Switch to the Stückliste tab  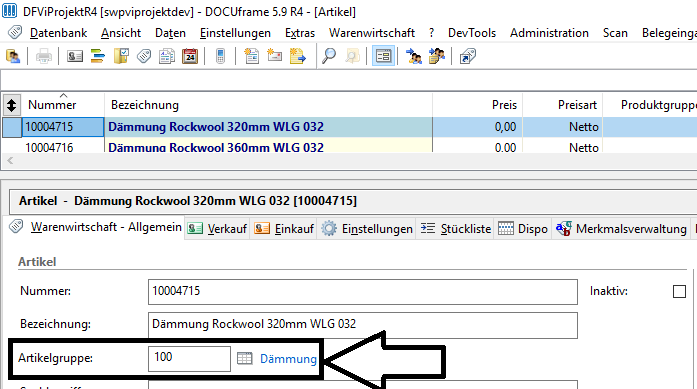[x=456, y=229]
